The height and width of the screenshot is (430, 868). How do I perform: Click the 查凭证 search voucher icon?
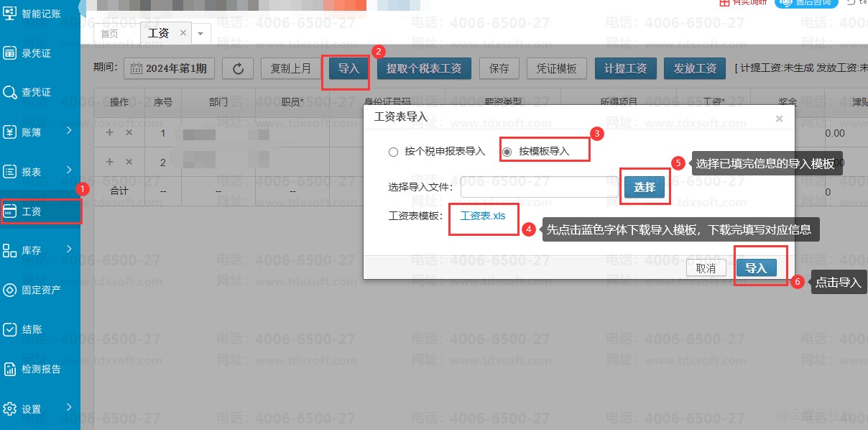click(x=10, y=93)
